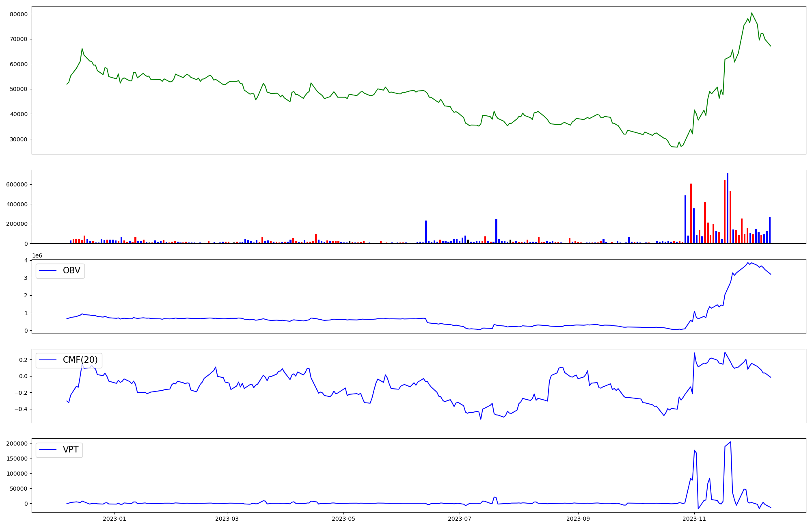Viewport: 812px width, 528px height.
Task: Click the blue line sample in OBV legend
Action: [48, 270]
